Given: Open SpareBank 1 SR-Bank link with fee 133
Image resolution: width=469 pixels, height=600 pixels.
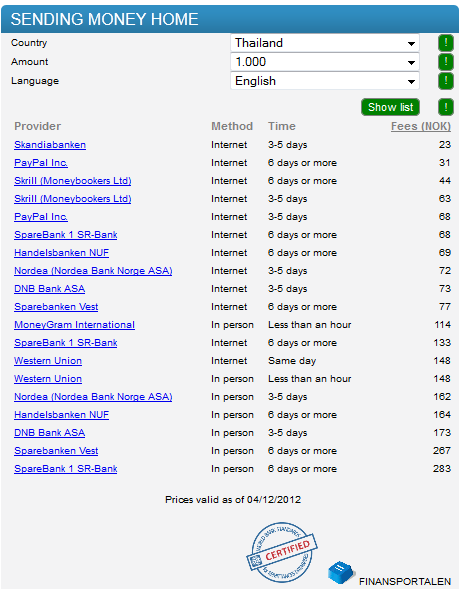Looking at the screenshot, I should pyautogui.click(x=66, y=342).
